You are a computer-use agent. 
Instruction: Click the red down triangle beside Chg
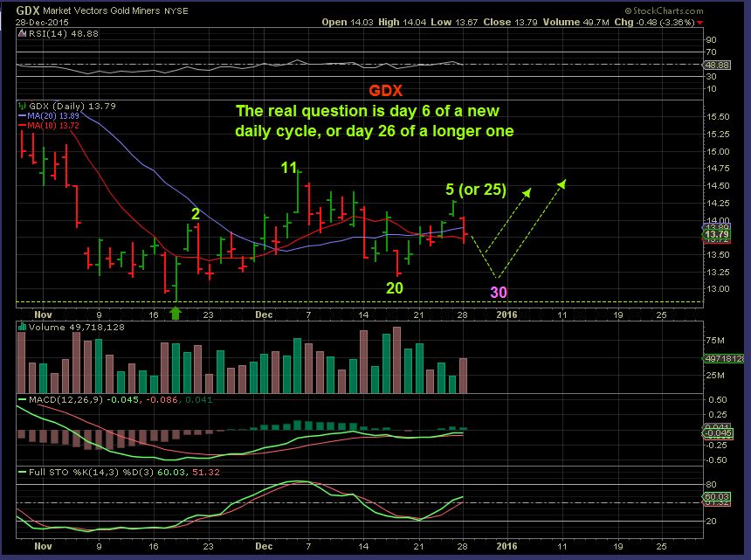(x=700, y=23)
